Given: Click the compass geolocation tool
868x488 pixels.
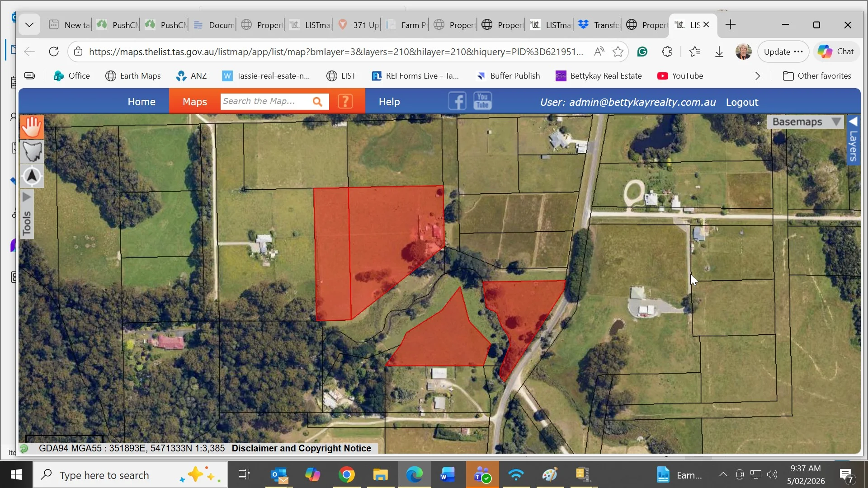Looking at the screenshot, I should pyautogui.click(x=31, y=176).
